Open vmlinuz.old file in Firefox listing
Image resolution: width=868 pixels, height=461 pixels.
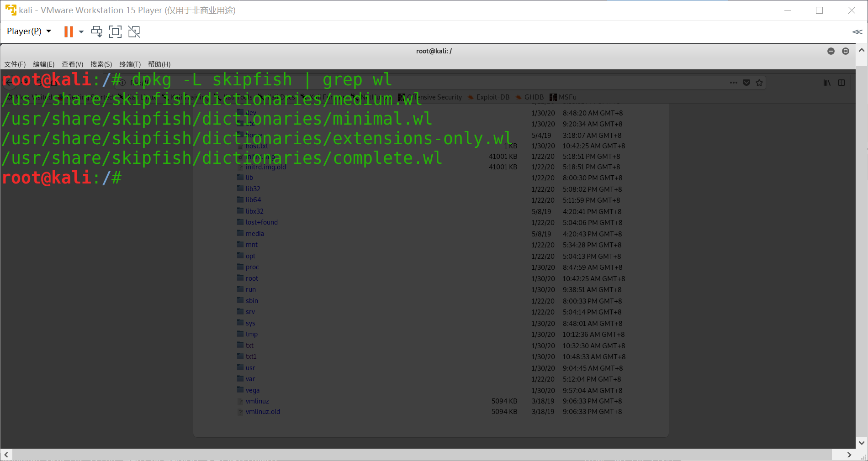coord(263,412)
